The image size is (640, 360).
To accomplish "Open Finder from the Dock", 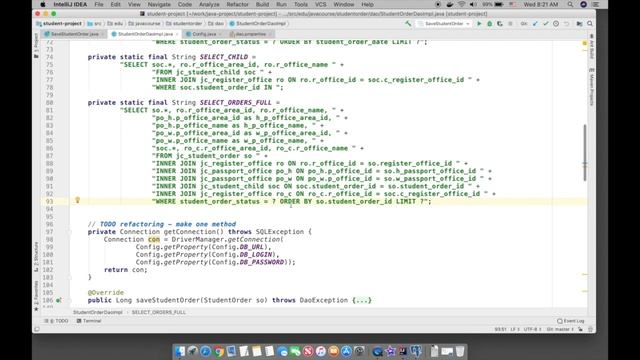I will 180,351.
